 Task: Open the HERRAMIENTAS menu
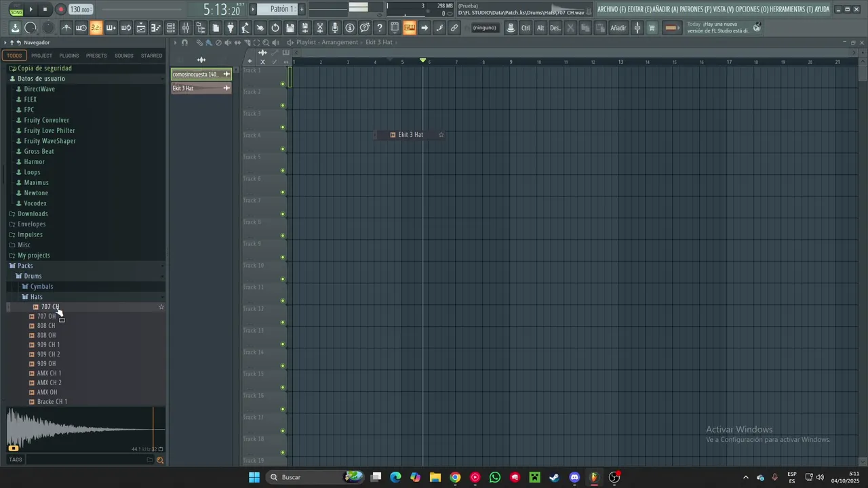pyautogui.click(x=791, y=9)
